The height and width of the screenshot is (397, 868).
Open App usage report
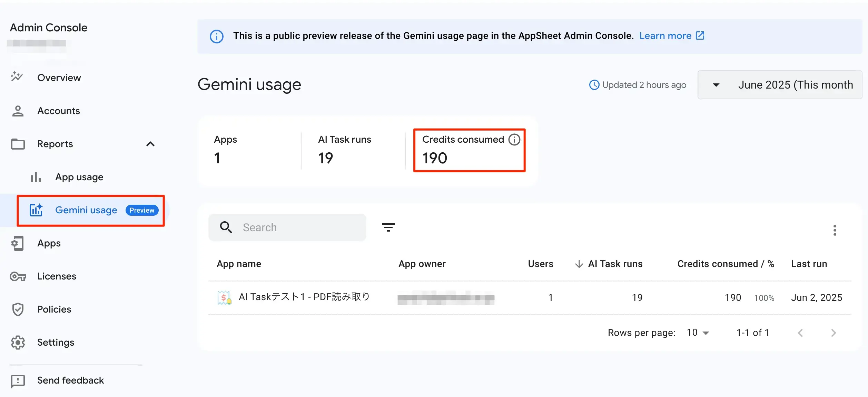79,177
